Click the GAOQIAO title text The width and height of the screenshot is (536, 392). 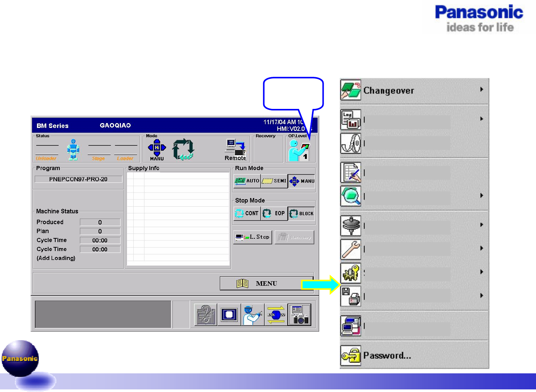(x=115, y=126)
